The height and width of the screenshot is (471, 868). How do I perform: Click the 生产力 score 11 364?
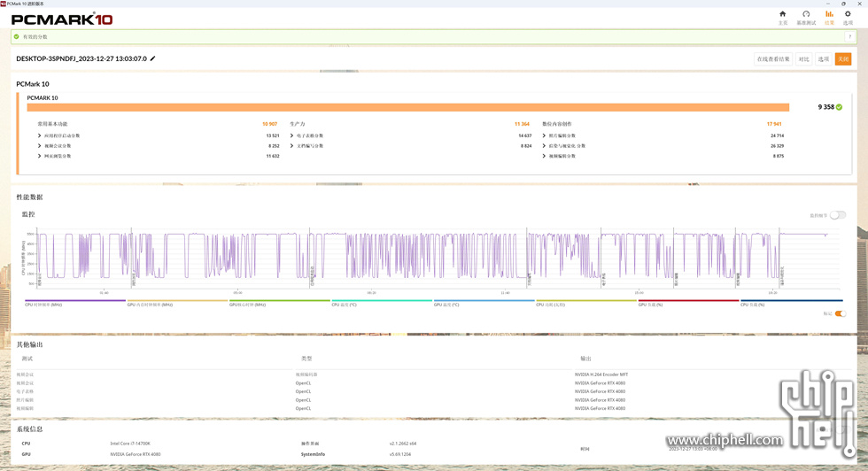[x=522, y=124]
